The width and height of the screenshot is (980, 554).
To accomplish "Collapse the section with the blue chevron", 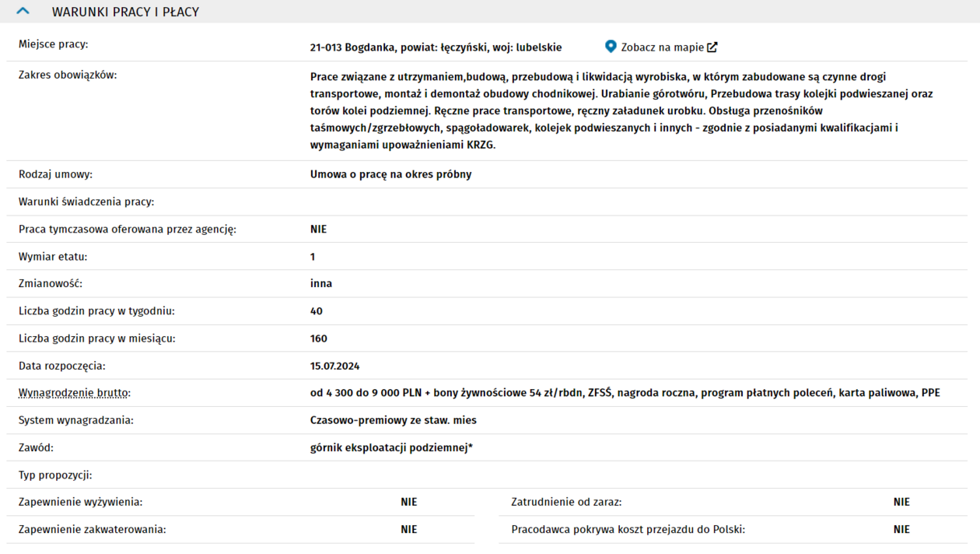I will 23,12.
